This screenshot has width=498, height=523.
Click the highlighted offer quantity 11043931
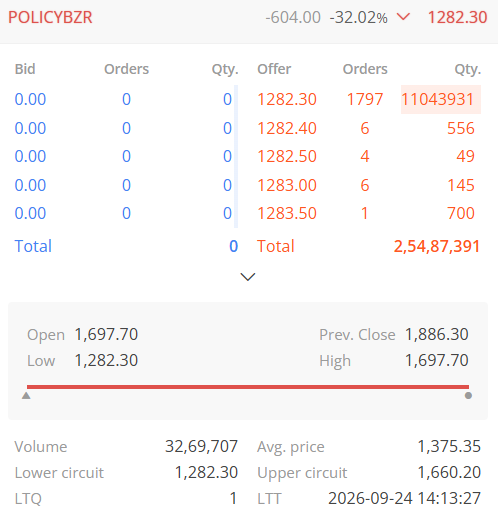(440, 99)
